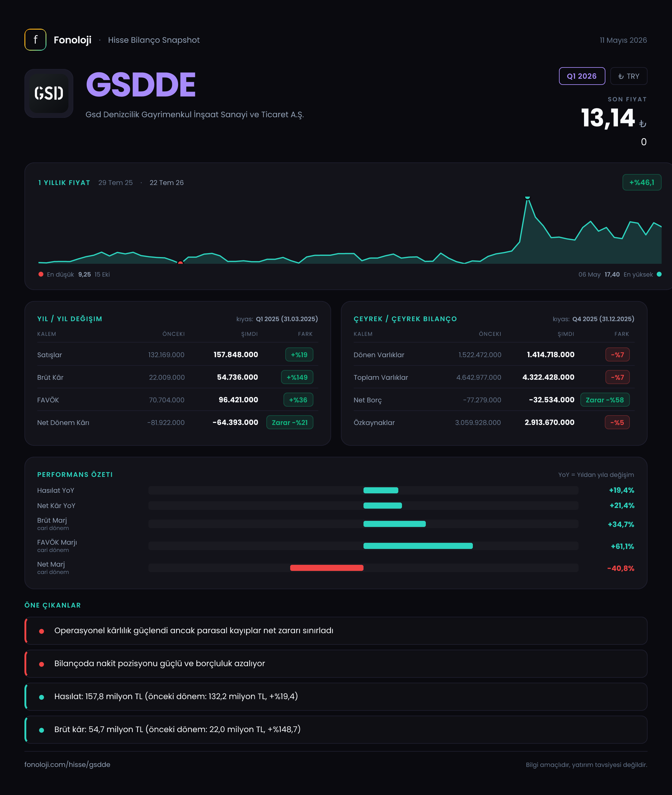Click the -40,8% Net Marj value
The image size is (672, 795).
point(621,568)
